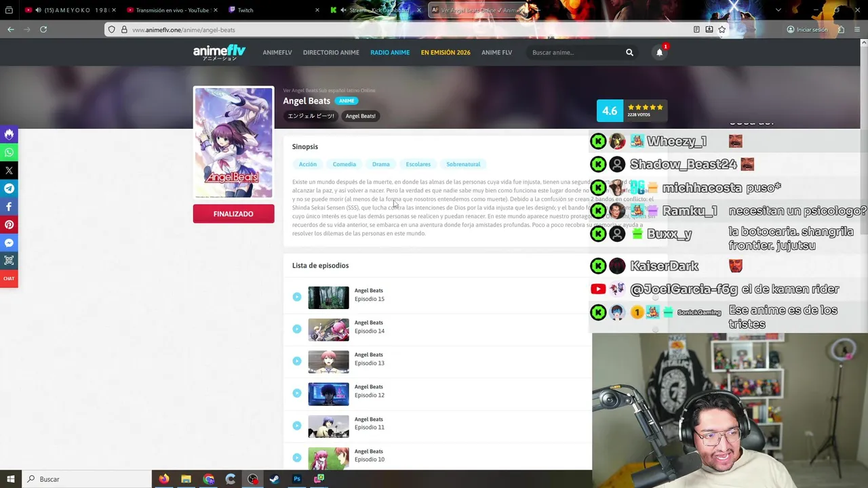
Task: Click the ANIME type badge
Action: click(x=347, y=101)
